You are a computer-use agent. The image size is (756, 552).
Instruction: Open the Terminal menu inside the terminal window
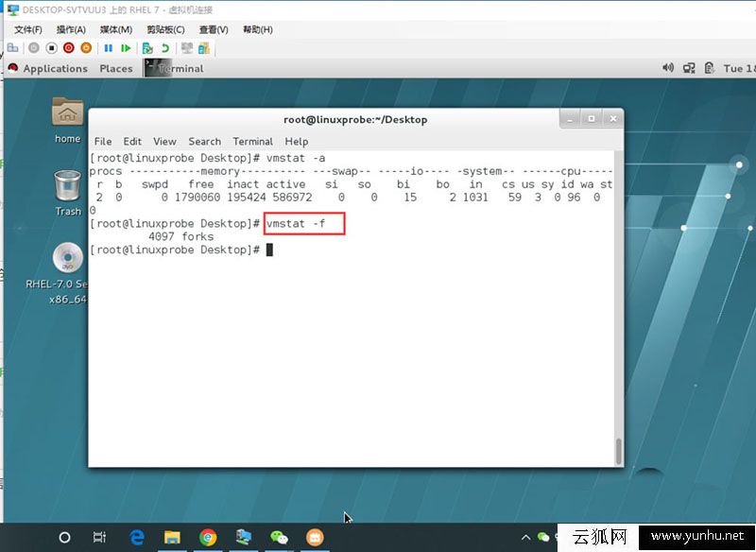coord(253,141)
